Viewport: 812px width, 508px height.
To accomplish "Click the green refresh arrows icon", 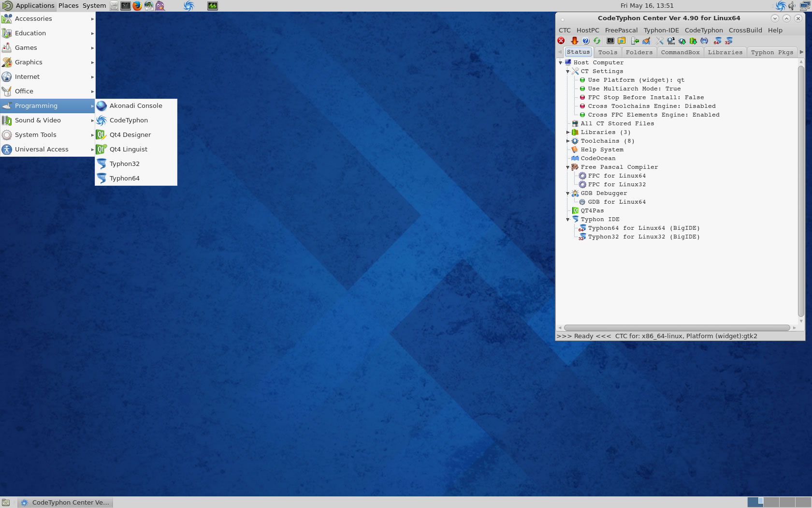I will [x=597, y=41].
